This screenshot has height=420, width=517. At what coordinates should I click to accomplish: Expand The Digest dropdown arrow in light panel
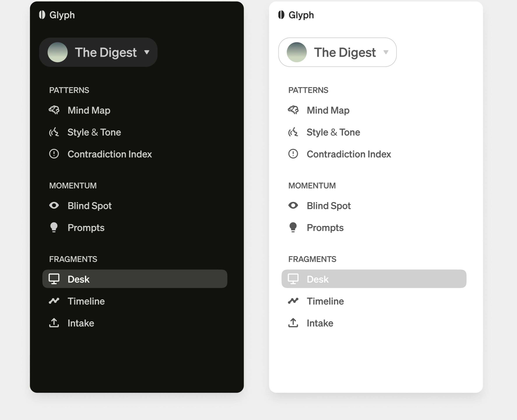click(x=386, y=52)
